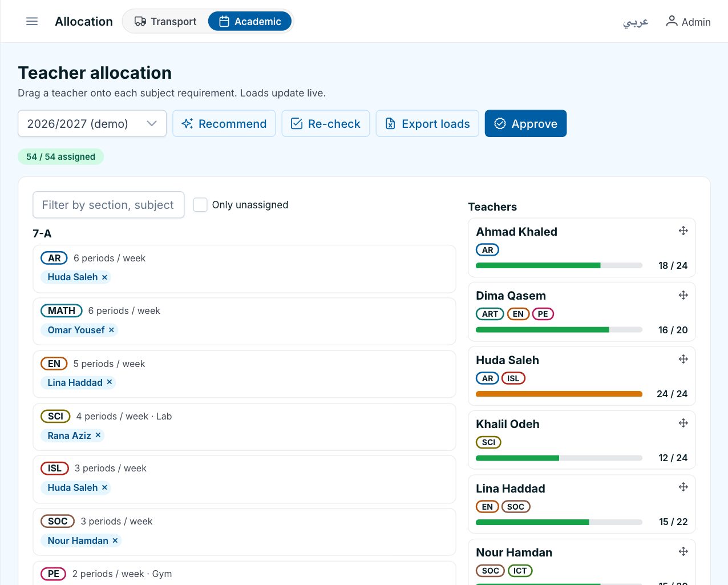Click the Export loads button
This screenshot has width=728, height=585.
click(x=427, y=123)
